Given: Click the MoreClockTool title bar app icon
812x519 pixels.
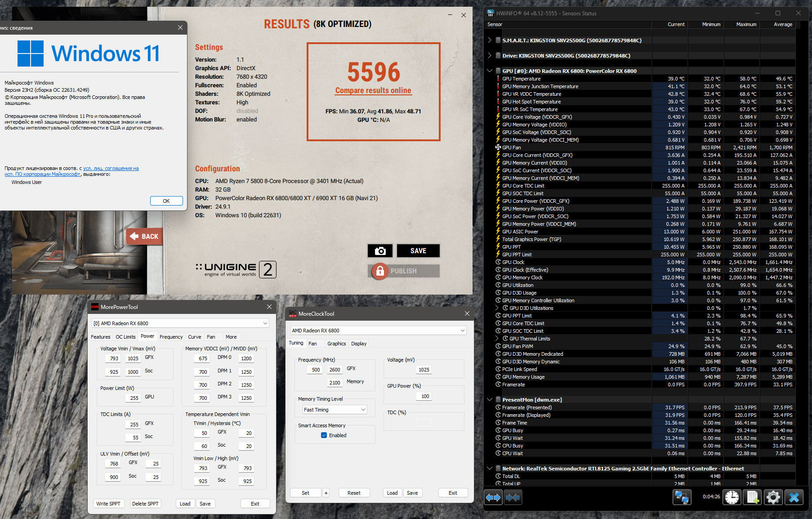Looking at the screenshot, I should point(293,314).
